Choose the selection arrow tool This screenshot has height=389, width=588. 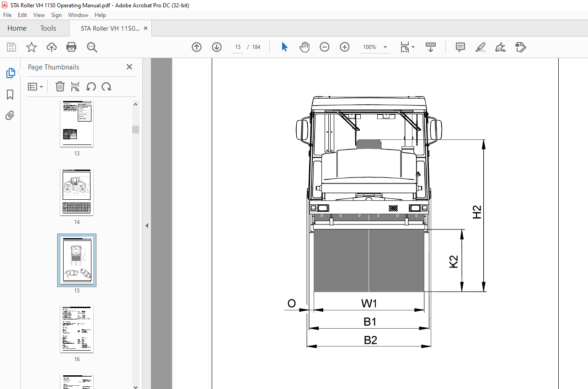[x=284, y=47]
